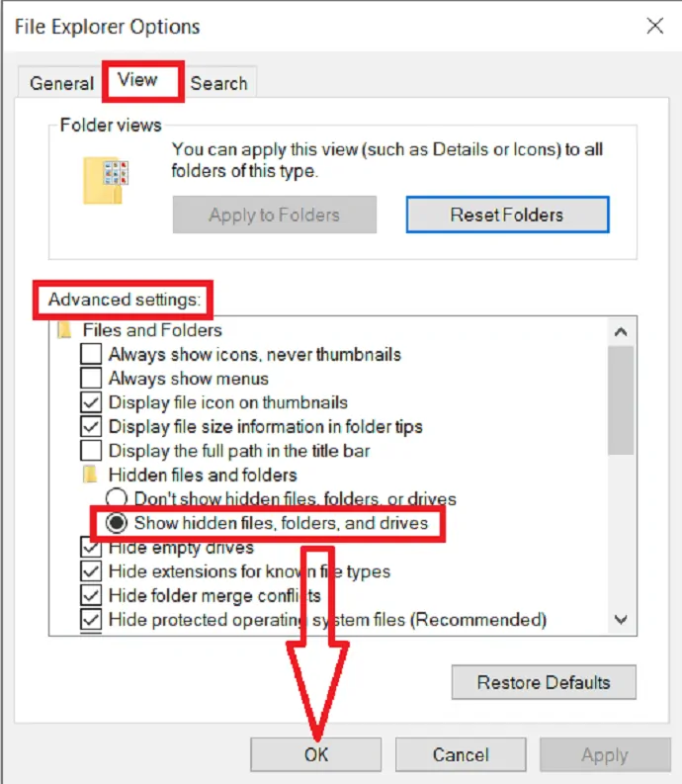Open the Search tab
Viewport: 682px width, 784px height.
pos(219,83)
